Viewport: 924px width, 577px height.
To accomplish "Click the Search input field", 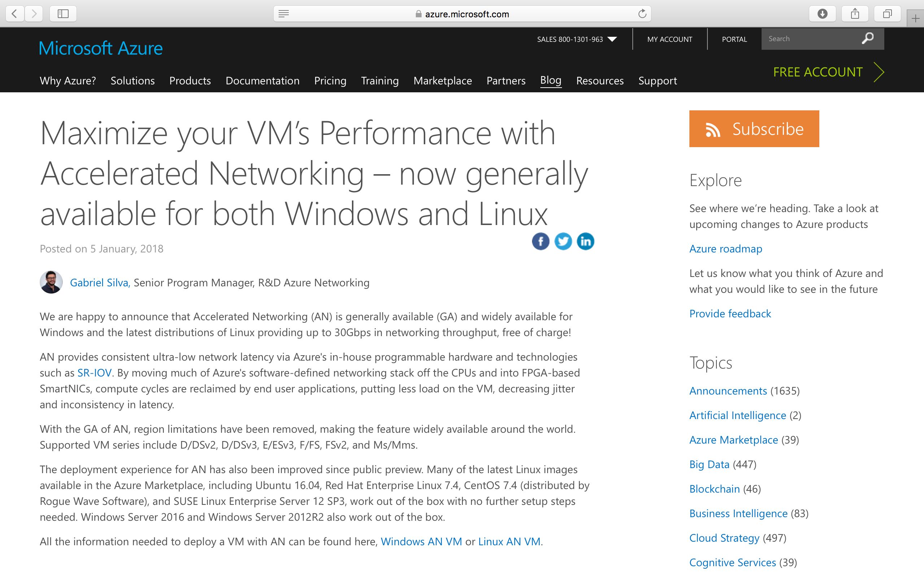I will tap(810, 39).
